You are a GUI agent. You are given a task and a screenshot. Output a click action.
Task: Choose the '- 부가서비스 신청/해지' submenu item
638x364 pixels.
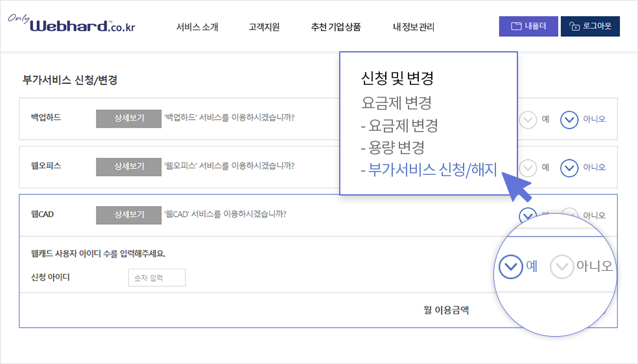[429, 170]
